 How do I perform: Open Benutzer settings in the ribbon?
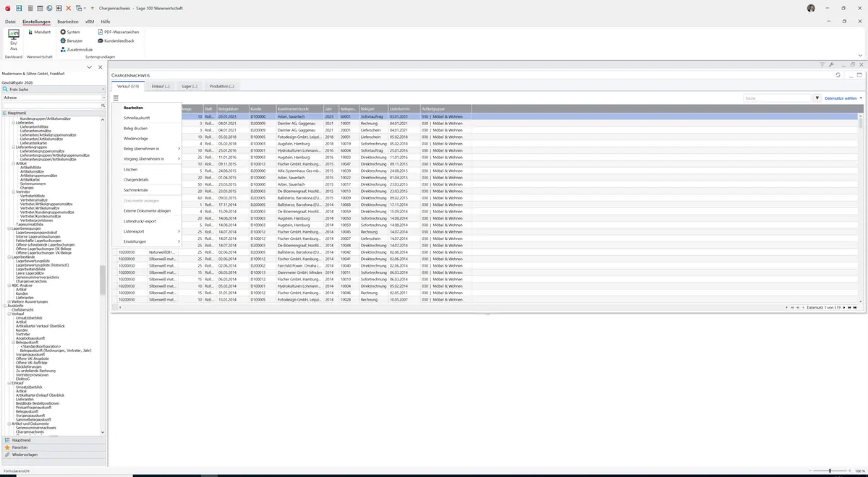point(72,40)
